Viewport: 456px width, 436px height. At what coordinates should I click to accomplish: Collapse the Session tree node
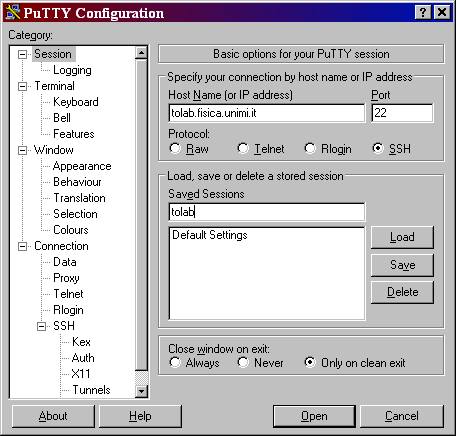coord(22,54)
